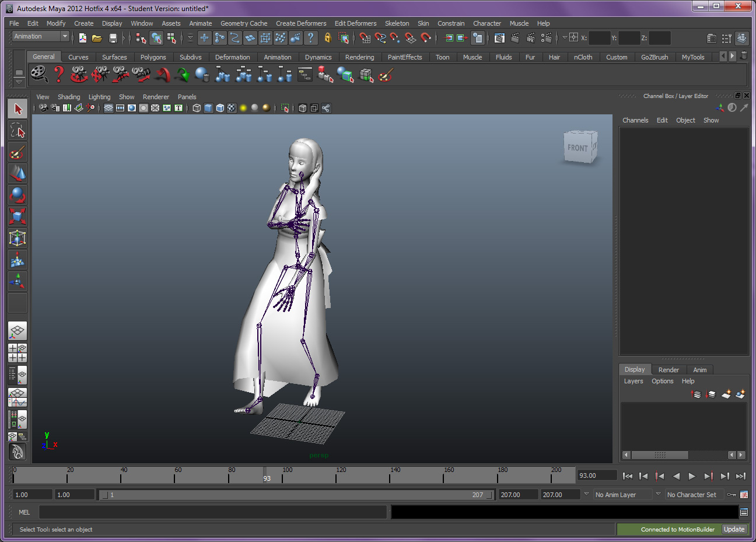Click inside the MEL command input field
The image size is (756, 542).
coord(210,512)
